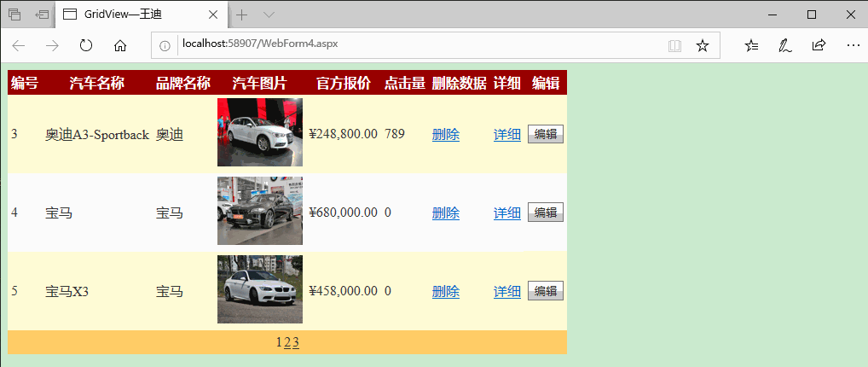This screenshot has height=367, width=868.
Task: Open 详细 link for 奥迪A3-Sportback
Action: coord(507,134)
